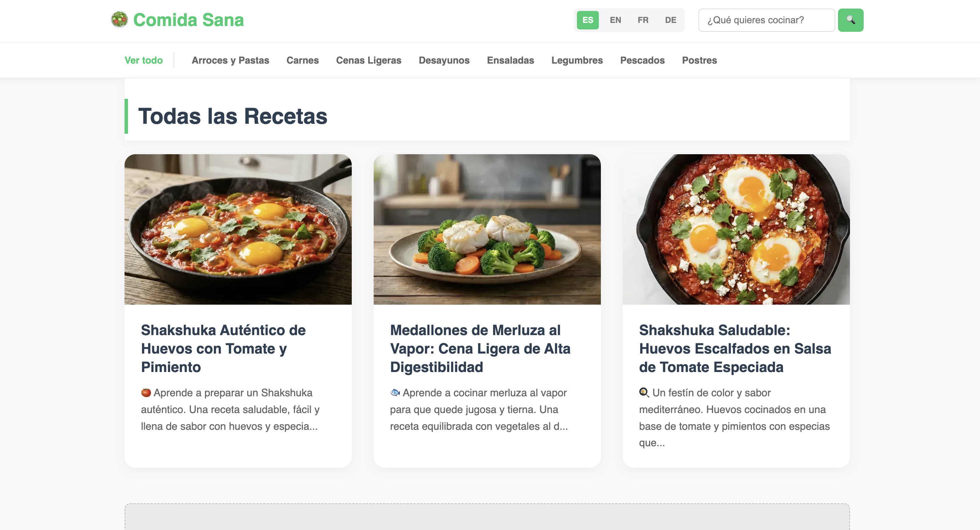This screenshot has height=530, width=980.
Task: Switch language to ES
Action: pyautogui.click(x=588, y=20)
